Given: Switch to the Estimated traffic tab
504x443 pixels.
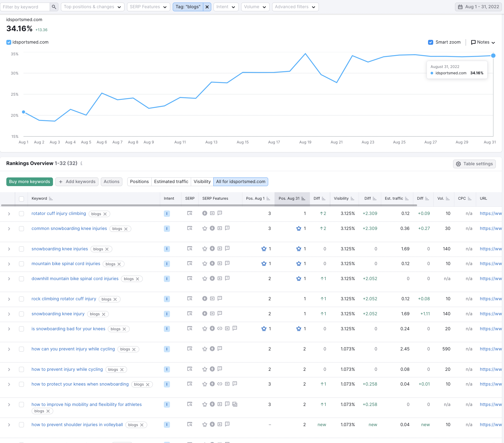Looking at the screenshot, I should coord(171,181).
